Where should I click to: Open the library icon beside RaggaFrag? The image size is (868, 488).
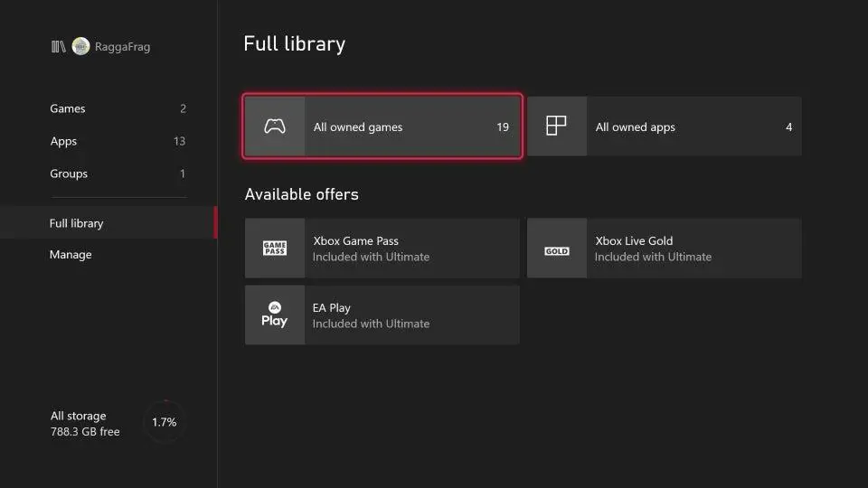58,46
